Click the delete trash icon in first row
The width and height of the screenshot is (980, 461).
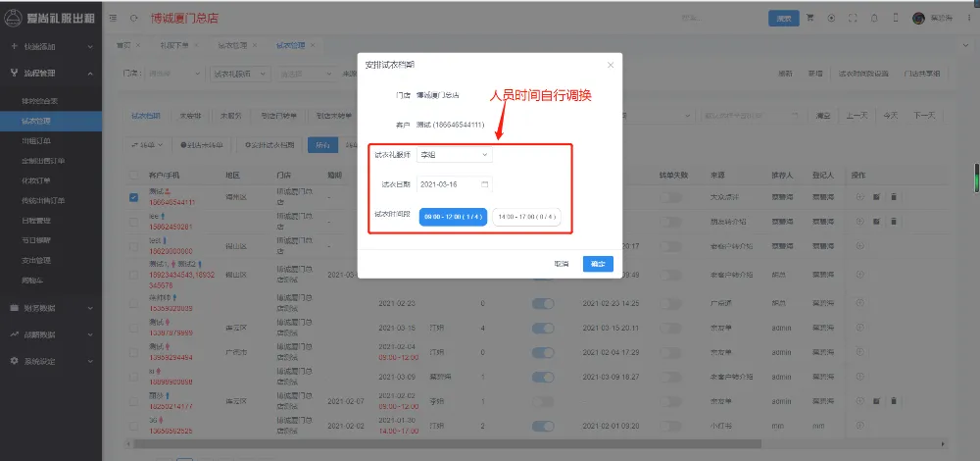(x=894, y=197)
